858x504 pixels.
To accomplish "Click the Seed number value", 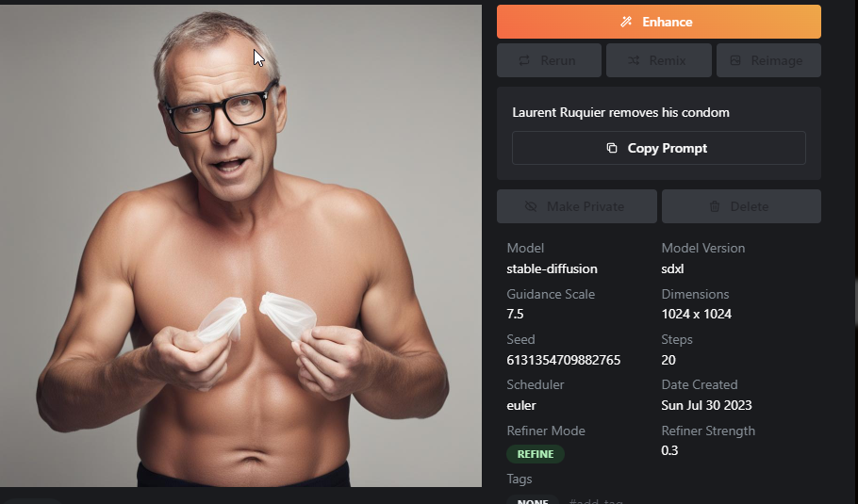I will pyautogui.click(x=563, y=360).
